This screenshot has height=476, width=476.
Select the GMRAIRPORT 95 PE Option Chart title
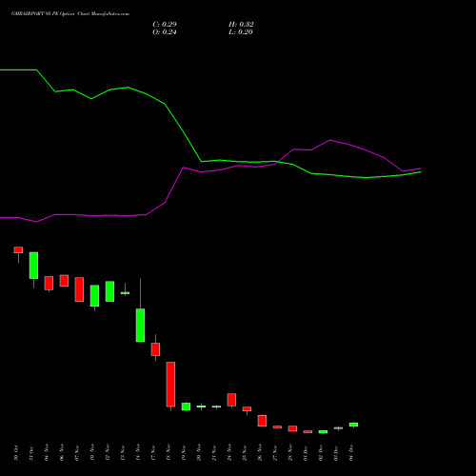pos(70,13)
